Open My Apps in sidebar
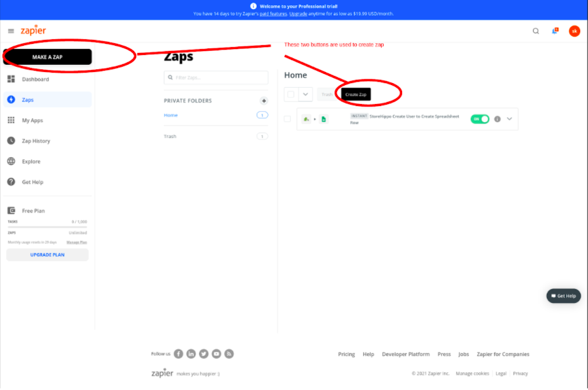This screenshot has width=588, height=390. 47,120
